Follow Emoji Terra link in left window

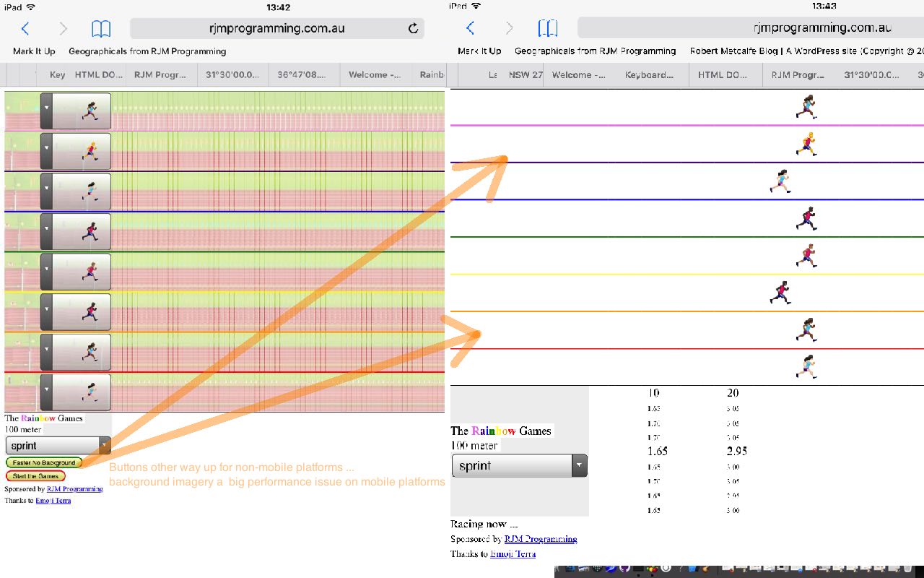tap(53, 500)
